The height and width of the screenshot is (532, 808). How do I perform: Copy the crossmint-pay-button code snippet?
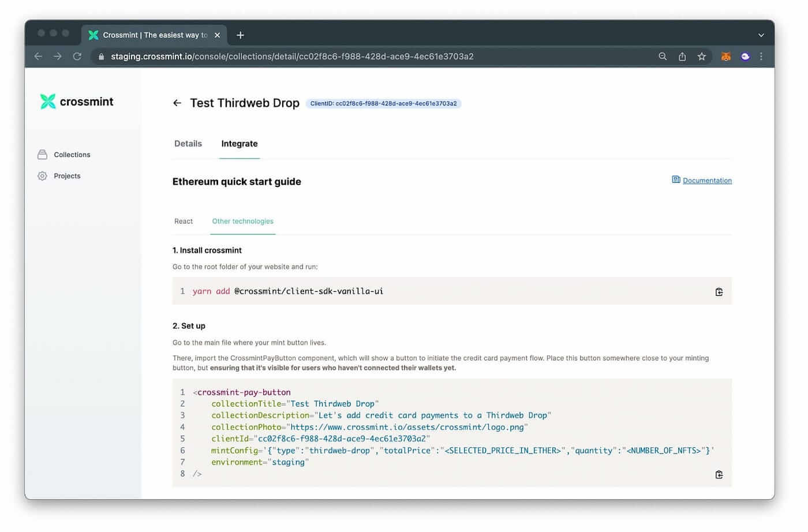pyautogui.click(x=719, y=474)
